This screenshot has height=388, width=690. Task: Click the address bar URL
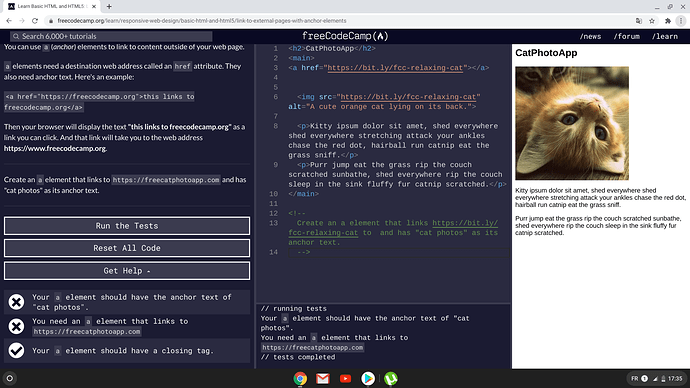point(202,21)
